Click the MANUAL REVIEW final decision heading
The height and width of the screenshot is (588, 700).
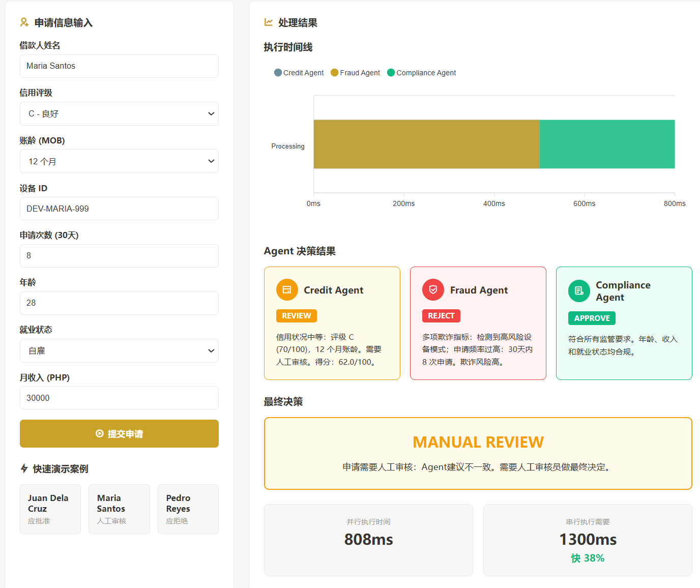pos(478,442)
